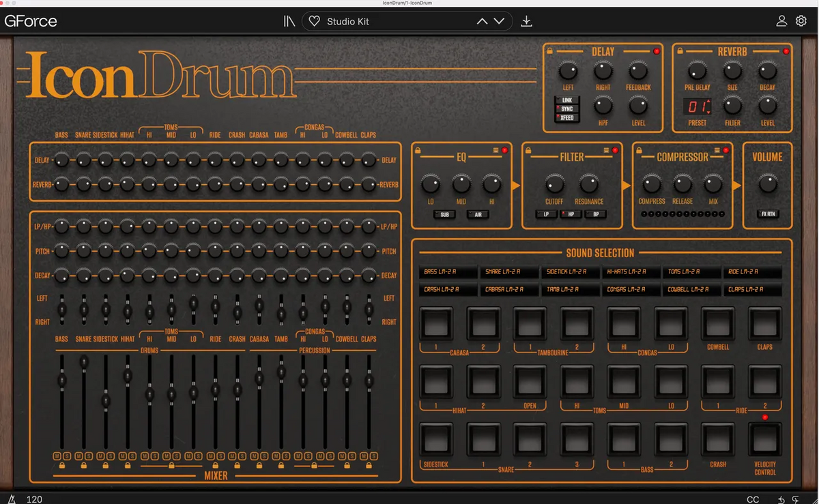Click the tempo value 120
The width and height of the screenshot is (819, 504).
[34, 499]
